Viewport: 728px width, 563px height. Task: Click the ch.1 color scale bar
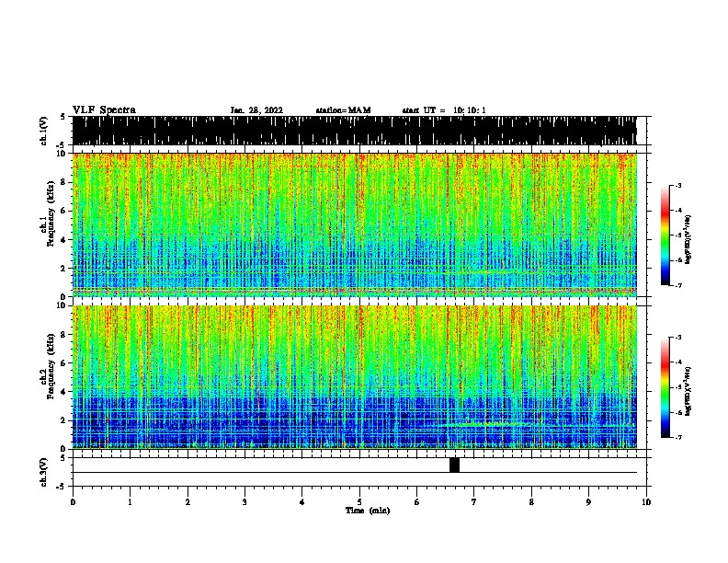[665, 236]
